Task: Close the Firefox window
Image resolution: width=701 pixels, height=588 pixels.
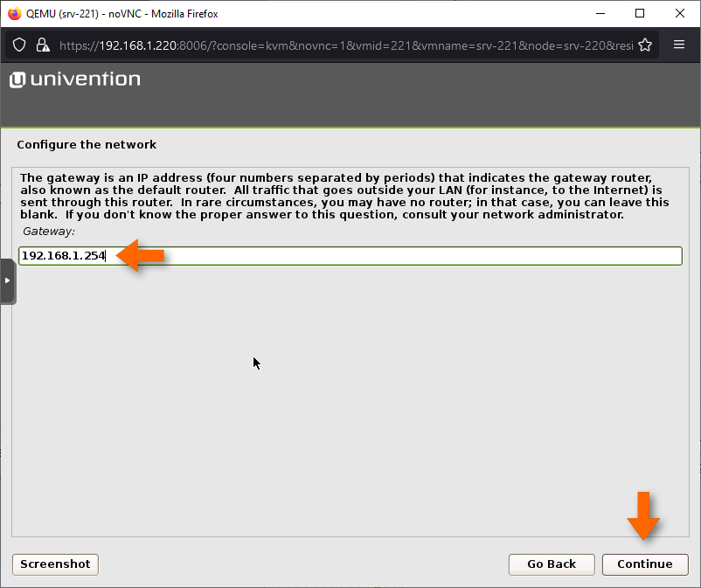Action: point(679,13)
